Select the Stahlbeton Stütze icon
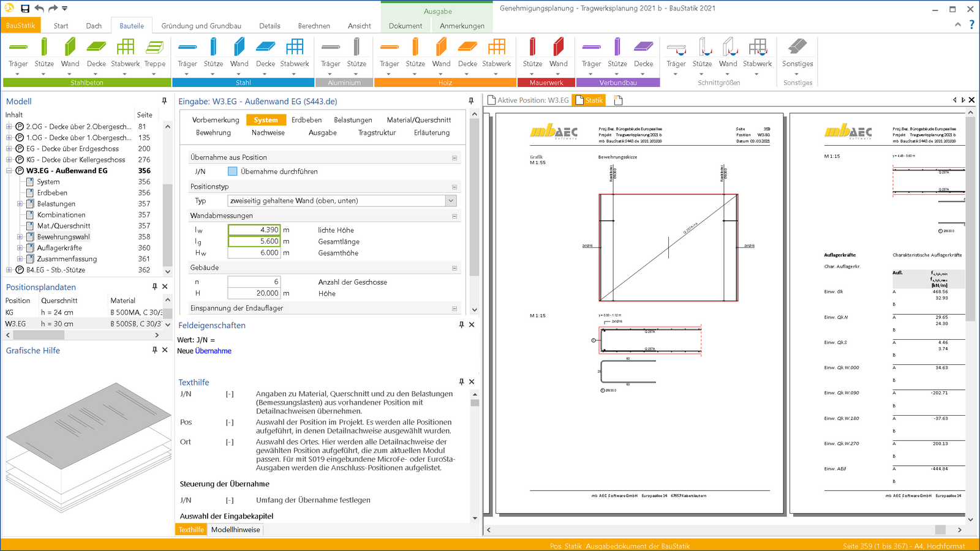The image size is (980, 551). pos(44,48)
